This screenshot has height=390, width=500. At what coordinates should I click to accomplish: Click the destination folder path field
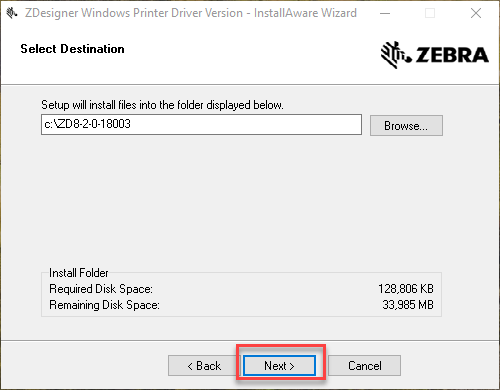click(x=201, y=125)
